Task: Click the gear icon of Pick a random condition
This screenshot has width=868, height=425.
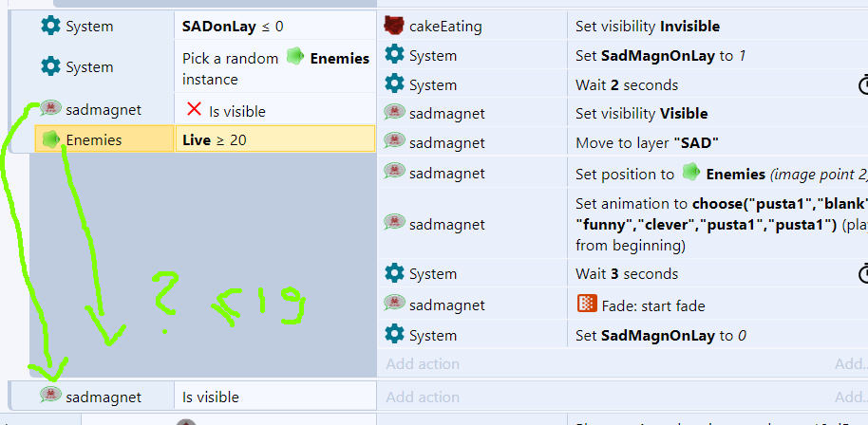Action: coord(50,67)
